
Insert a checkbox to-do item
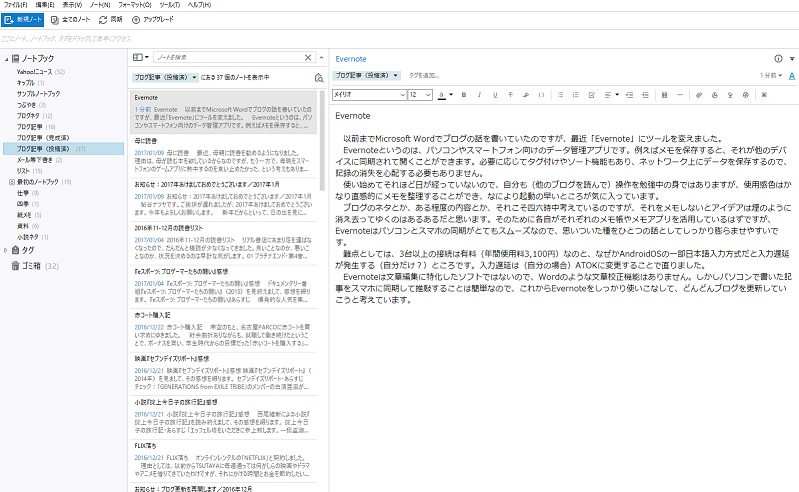click(592, 95)
